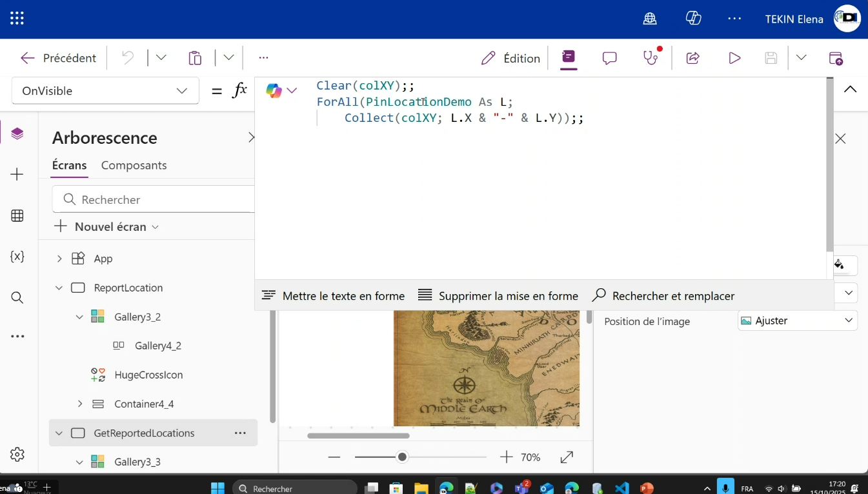The height and width of the screenshot is (494, 868).
Task: Switch to the Composants tab
Action: 134,166
